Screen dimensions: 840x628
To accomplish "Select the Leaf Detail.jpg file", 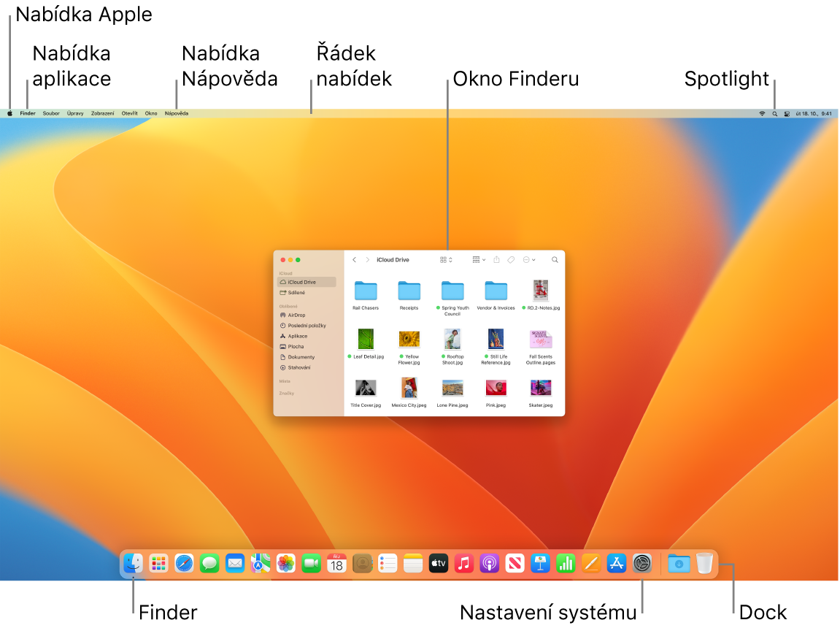I will (366, 339).
